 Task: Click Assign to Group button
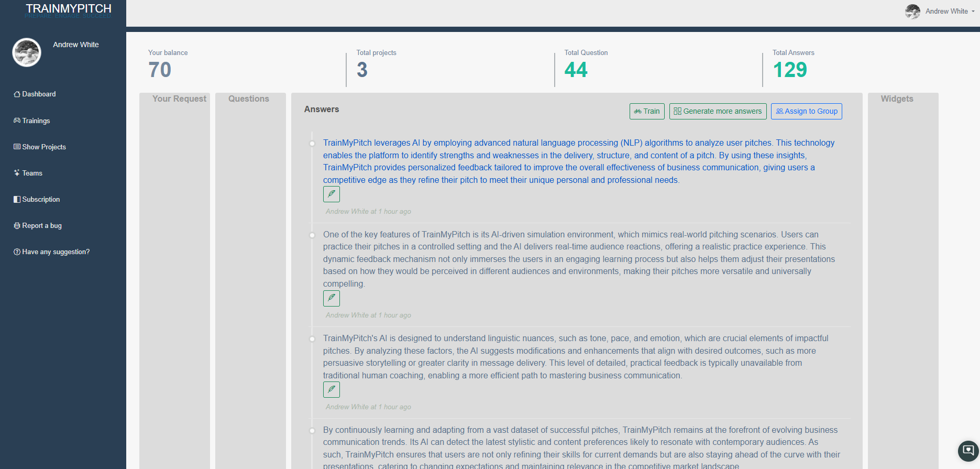pyautogui.click(x=806, y=111)
